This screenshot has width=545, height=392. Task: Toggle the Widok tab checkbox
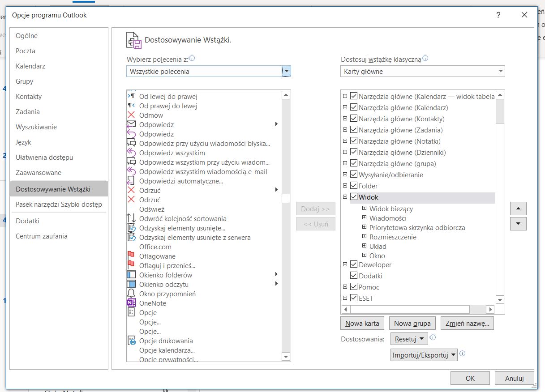click(354, 197)
